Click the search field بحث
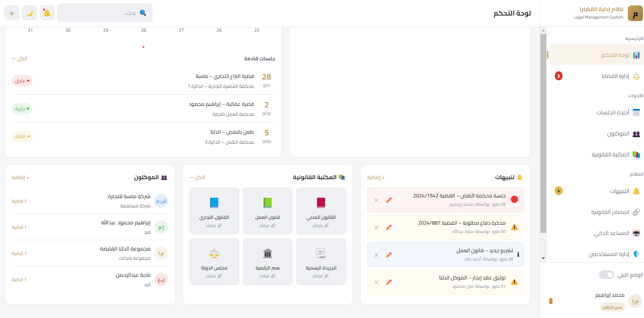This screenshot has width=644, height=318. [105, 13]
